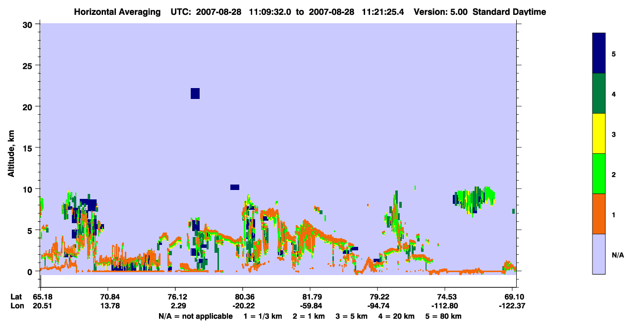
Task: Click the orange colorbar segment labeled 1
Action: 599,214
